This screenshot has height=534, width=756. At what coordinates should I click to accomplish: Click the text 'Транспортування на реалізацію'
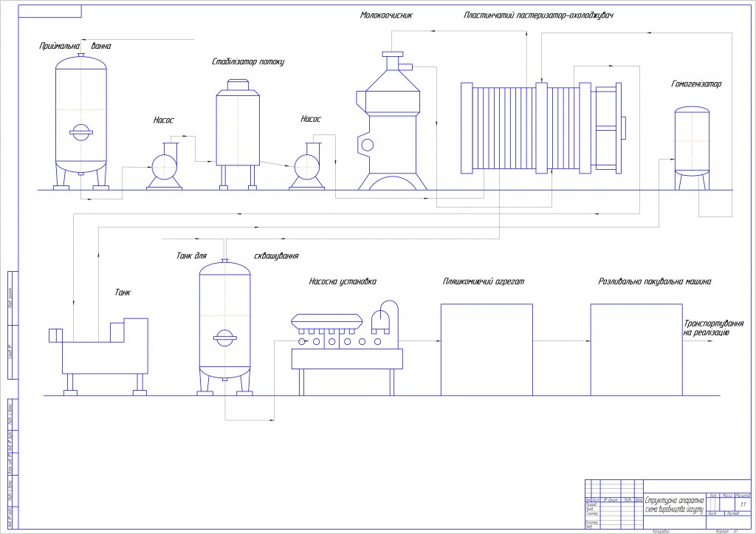pyautogui.click(x=714, y=328)
